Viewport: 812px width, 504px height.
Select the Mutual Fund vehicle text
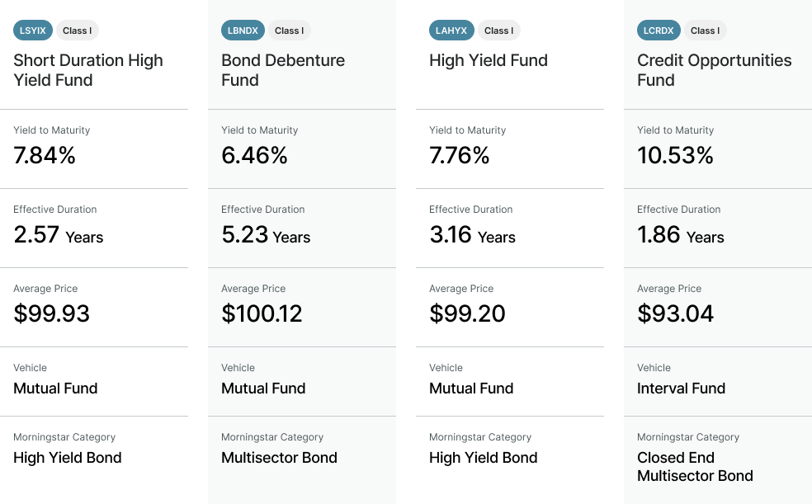tap(263, 389)
